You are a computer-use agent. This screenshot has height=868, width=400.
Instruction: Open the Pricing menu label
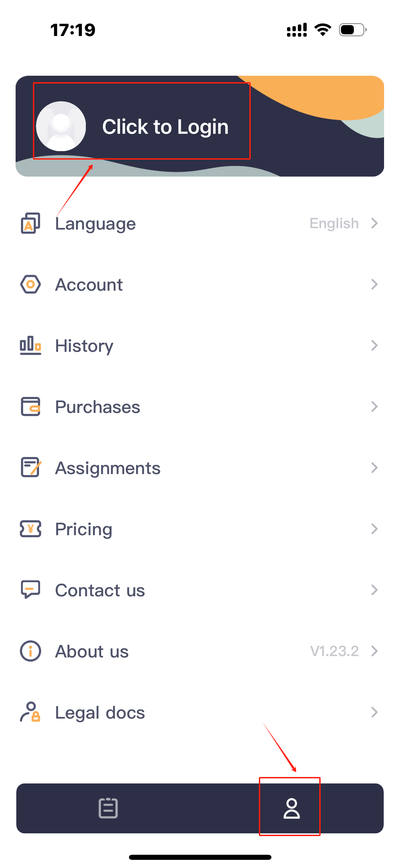pyautogui.click(x=84, y=529)
